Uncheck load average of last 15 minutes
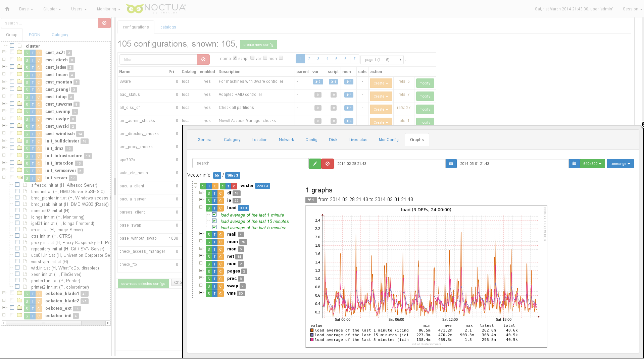 coord(214,221)
